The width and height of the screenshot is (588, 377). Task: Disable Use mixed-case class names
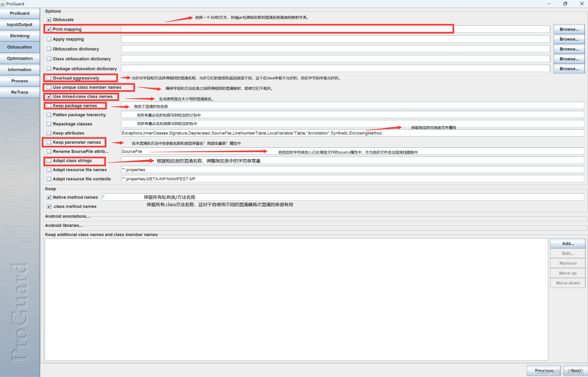tap(49, 97)
